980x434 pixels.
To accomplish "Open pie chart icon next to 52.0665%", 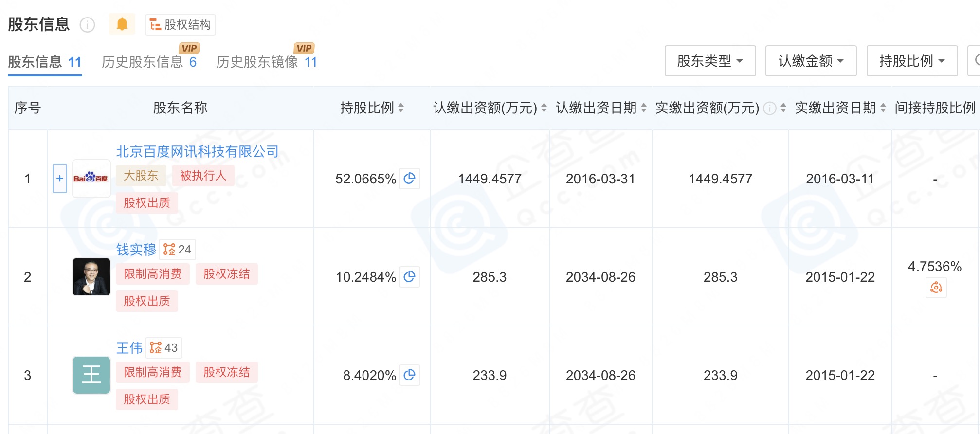I will coord(410,179).
